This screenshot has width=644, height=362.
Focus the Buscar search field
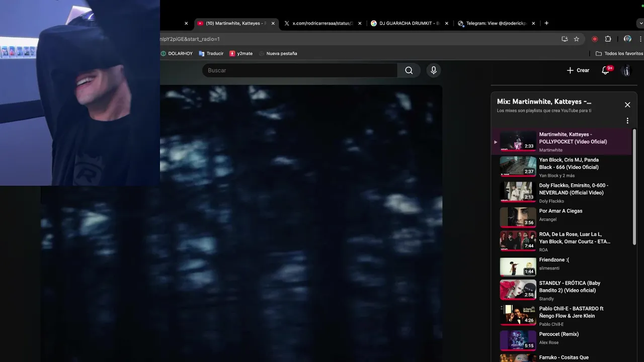[x=300, y=70]
